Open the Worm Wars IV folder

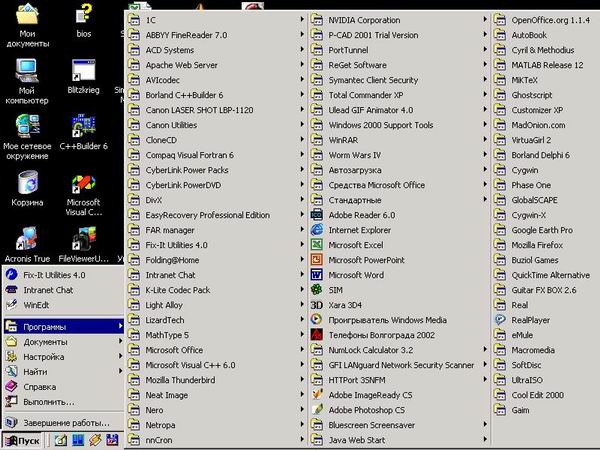399,155
